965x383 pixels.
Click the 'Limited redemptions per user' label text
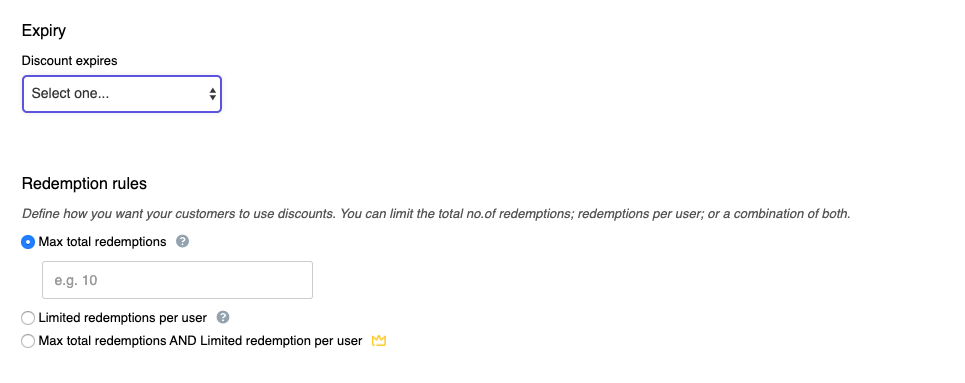tap(122, 318)
